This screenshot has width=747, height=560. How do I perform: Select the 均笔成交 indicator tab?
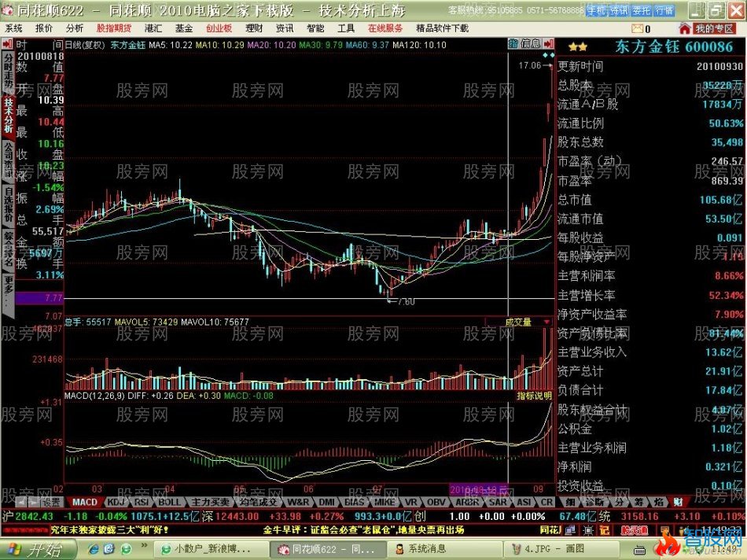[258, 502]
